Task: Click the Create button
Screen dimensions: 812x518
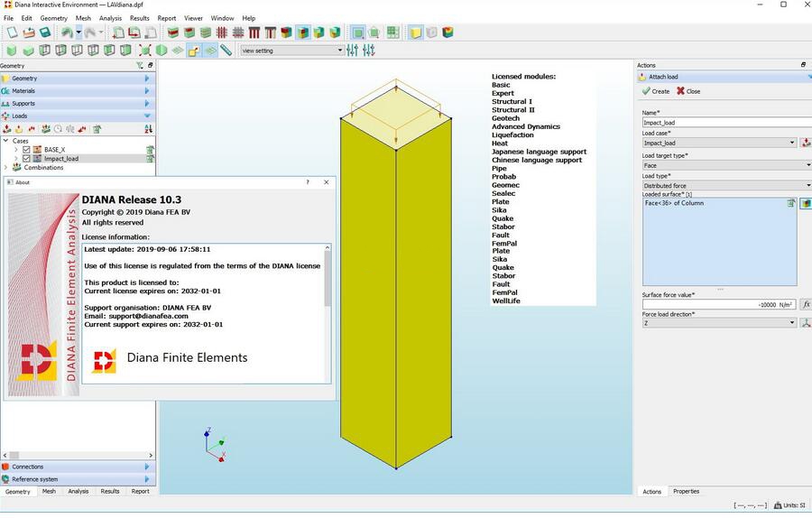Action: [x=656, y=91]
